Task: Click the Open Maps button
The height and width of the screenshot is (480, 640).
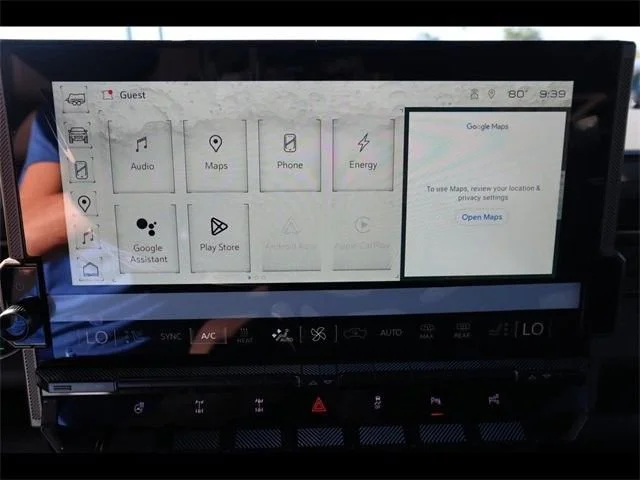Action: click(482, 217)
